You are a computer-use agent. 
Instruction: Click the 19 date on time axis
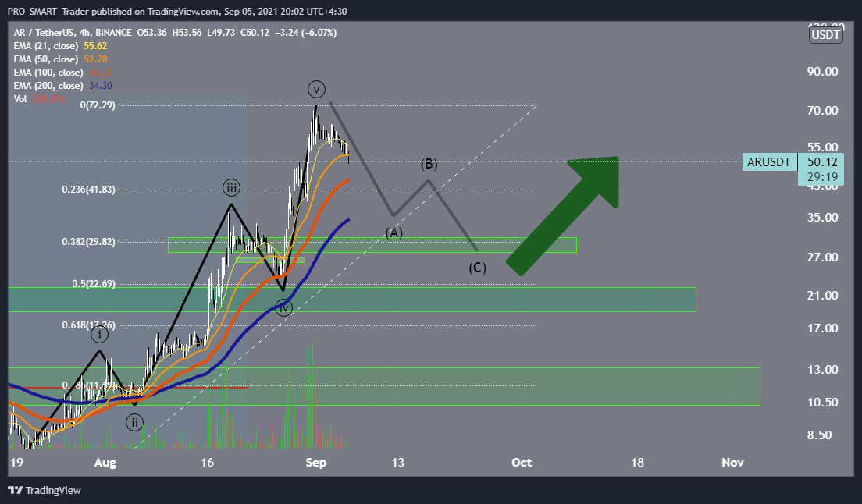pyautogui.click(x=16, y=463)
